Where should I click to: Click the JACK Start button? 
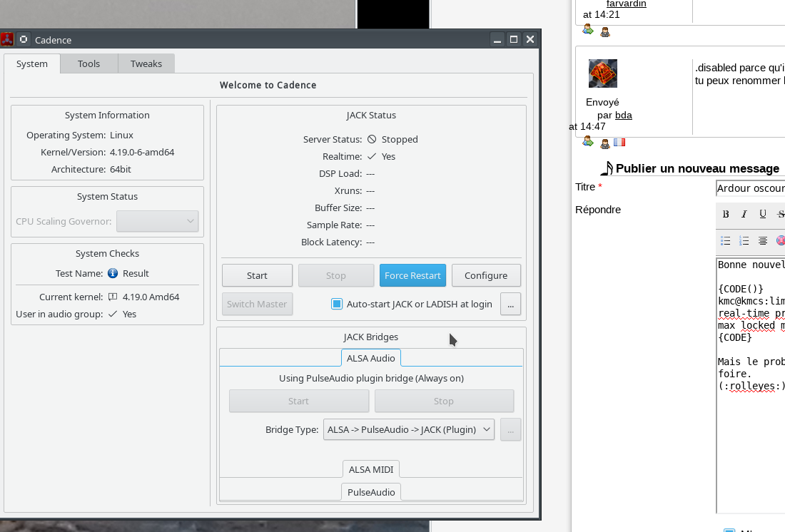[x=258, y=275]
